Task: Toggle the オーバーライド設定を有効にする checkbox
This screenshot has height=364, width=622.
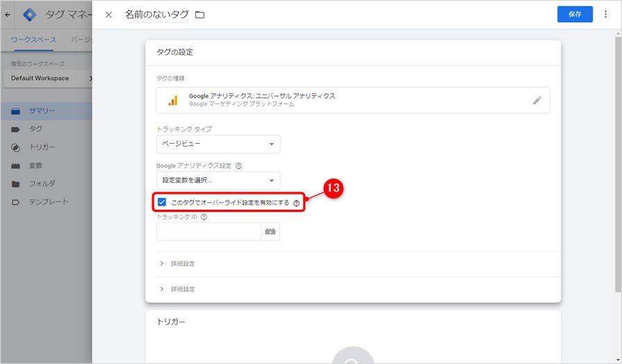Action: 162,202
